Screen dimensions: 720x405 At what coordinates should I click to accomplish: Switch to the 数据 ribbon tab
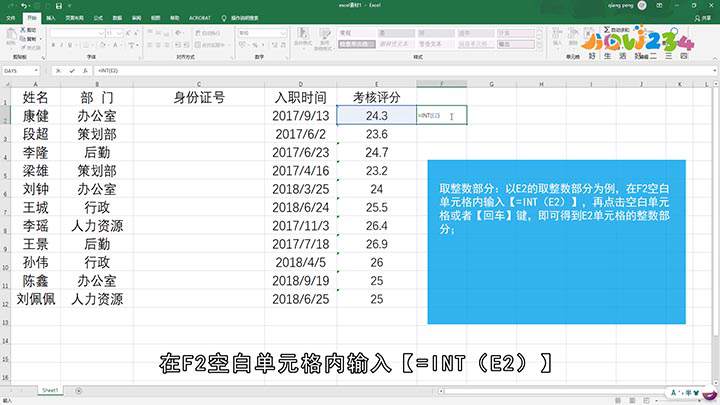tap(117, 18)
